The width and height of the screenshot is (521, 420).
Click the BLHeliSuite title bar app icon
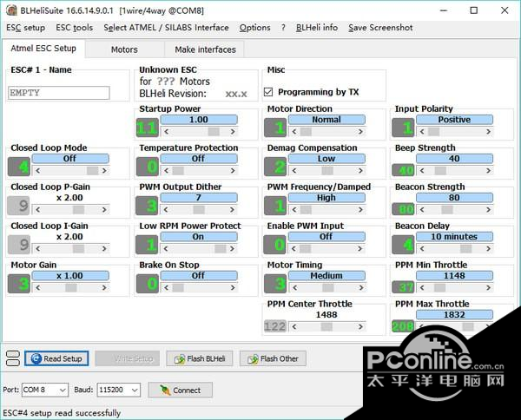click(11, 10)
